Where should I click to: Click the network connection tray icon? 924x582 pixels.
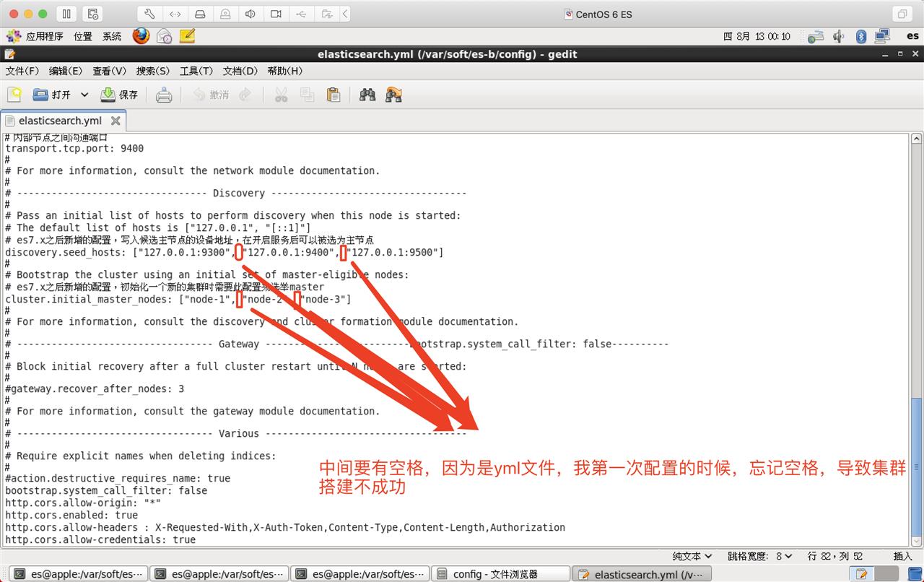816,36
